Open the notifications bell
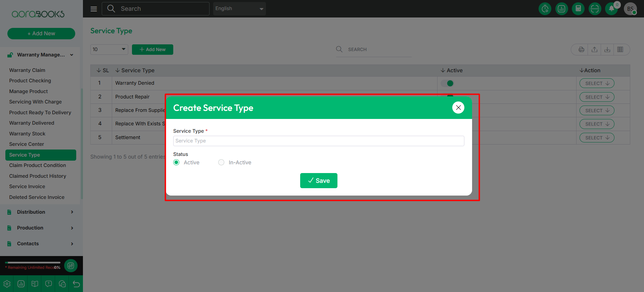 point(611,9)
